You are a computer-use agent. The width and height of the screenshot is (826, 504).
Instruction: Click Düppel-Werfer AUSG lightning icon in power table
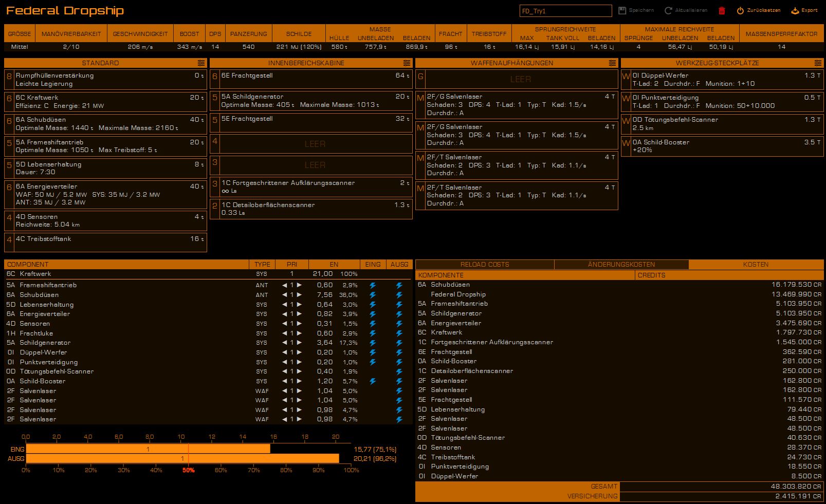399,352
